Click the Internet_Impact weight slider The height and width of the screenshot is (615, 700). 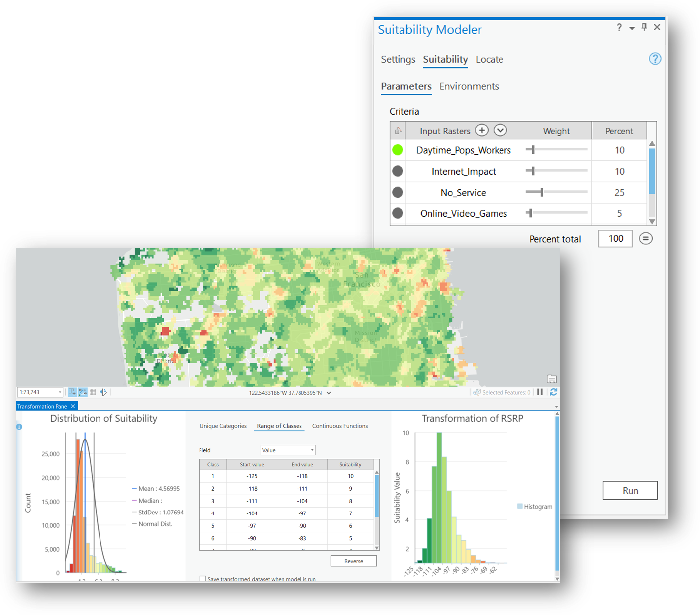(556, 171)
